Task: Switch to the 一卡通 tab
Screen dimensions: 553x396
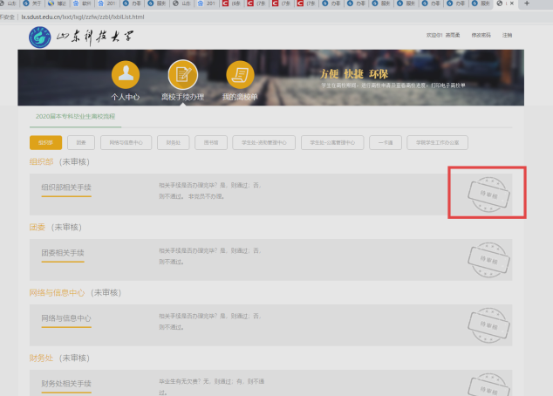Action: click(385, 142)
